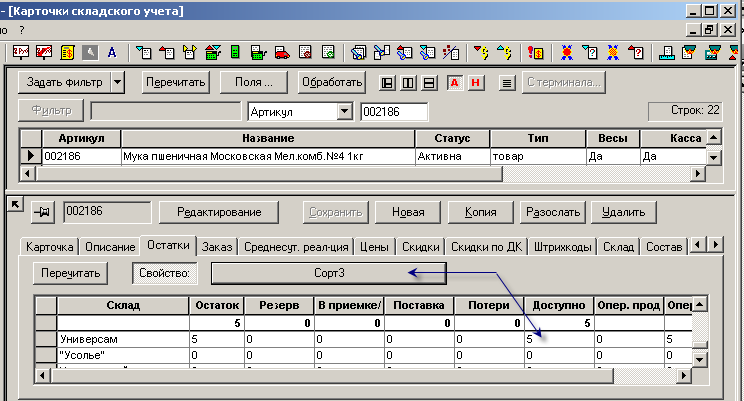Click the article search field containing 002186

pos(394,112)
